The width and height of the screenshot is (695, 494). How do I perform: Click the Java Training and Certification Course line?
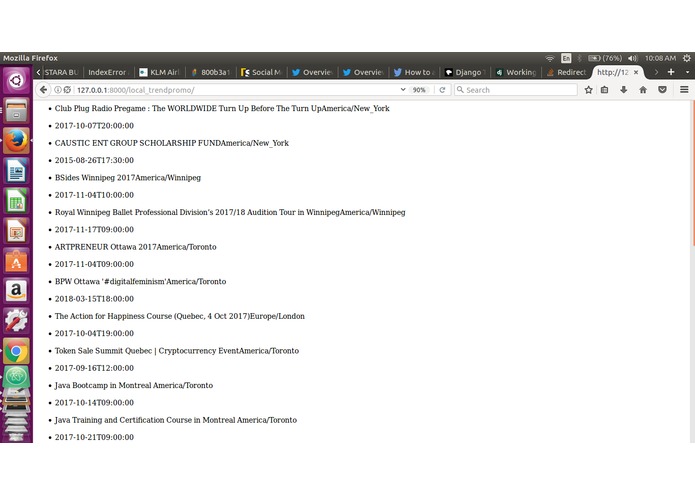(176, 420)
